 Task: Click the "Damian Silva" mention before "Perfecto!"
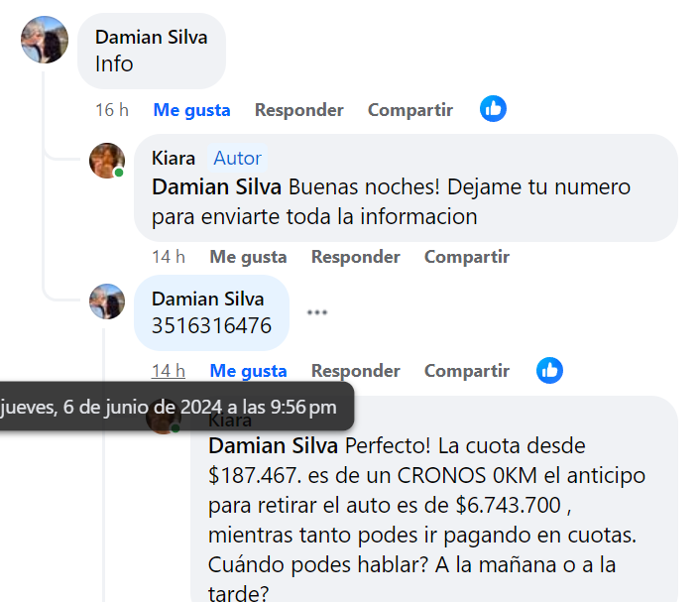pyautogui.click(x=273, y=445)
